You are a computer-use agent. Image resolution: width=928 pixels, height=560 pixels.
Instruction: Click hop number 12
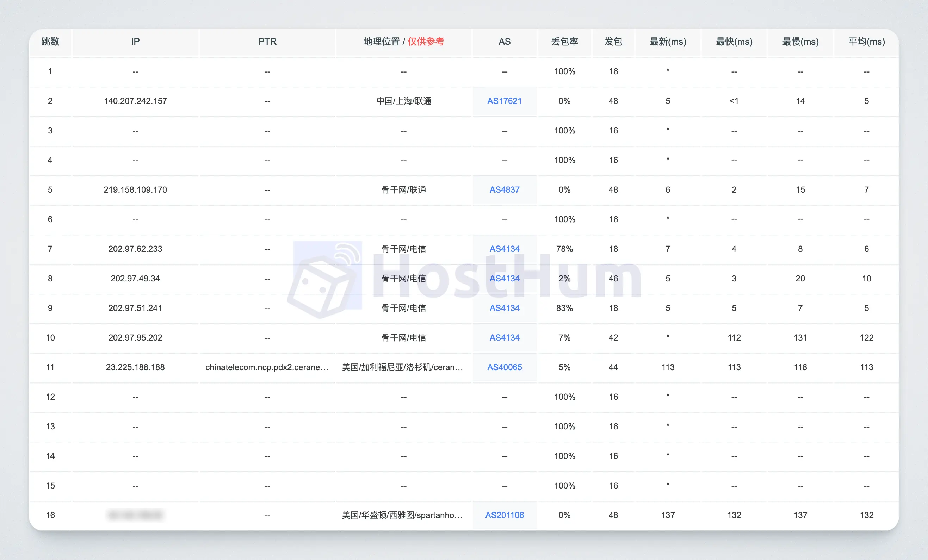[50, 397]
